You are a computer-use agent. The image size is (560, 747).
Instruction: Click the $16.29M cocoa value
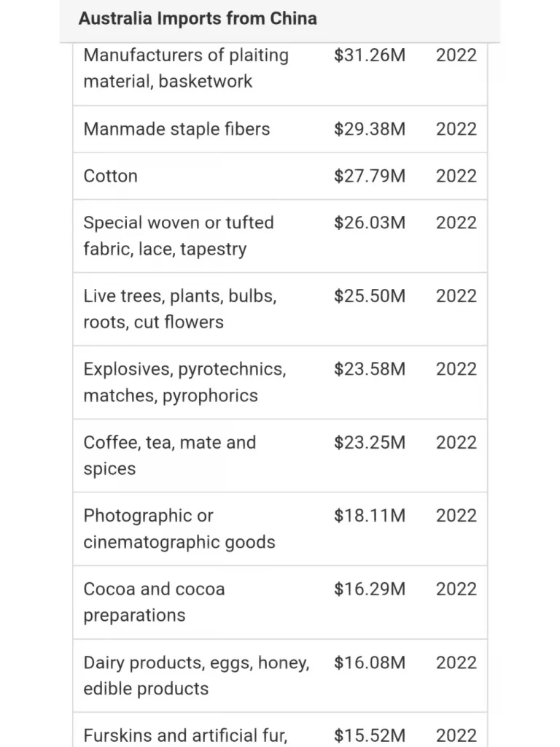pyautogui.click(x=370, y=589)
